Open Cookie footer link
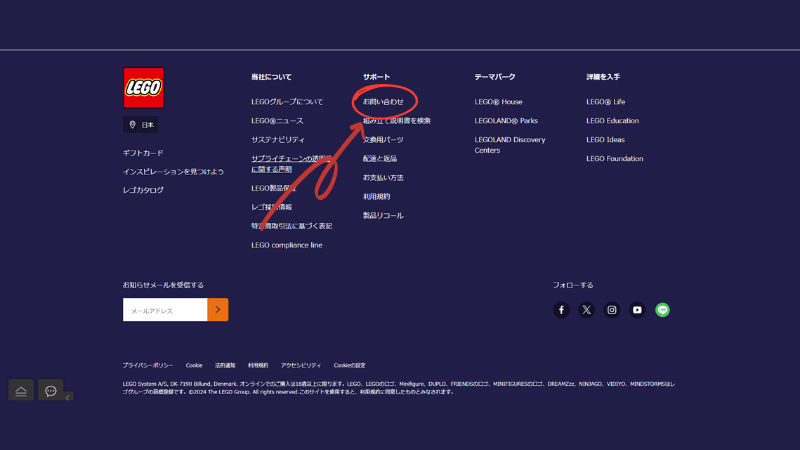Viewport: 800px width, 450px height. coord(194,365)
